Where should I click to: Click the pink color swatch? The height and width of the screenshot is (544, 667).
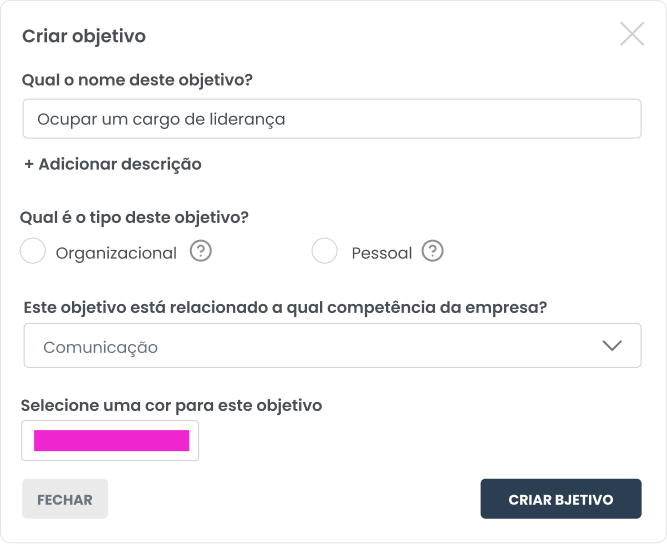[x=111, y=440]
